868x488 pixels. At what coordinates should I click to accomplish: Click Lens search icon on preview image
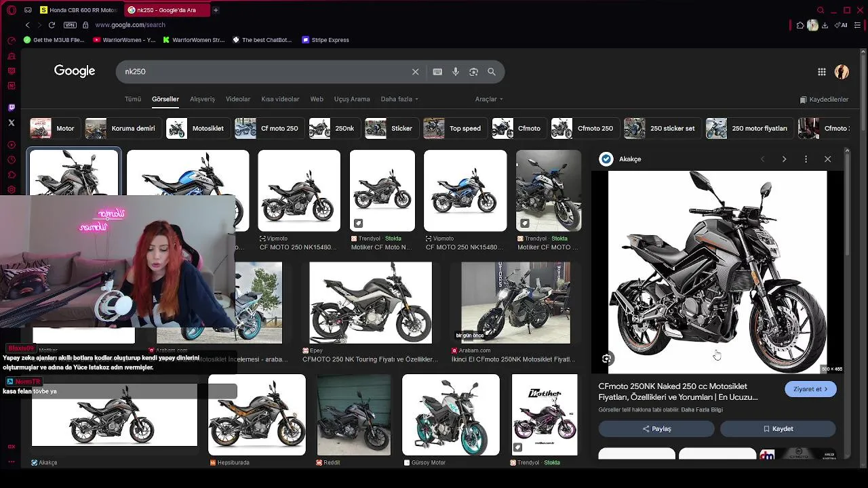[x=607, y=359]
